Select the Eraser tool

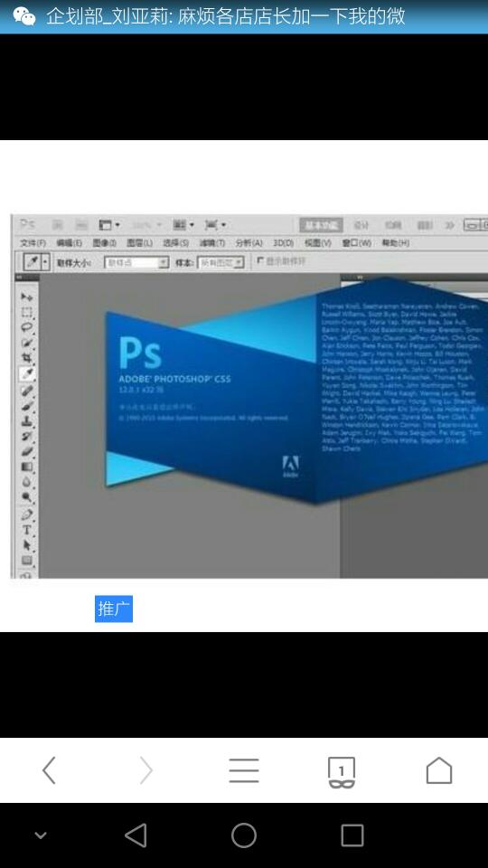click(26, 451)
